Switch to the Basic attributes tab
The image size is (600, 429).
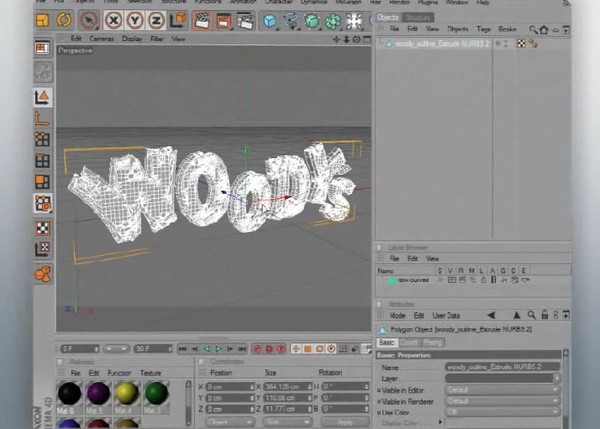[x=387, y=343]
